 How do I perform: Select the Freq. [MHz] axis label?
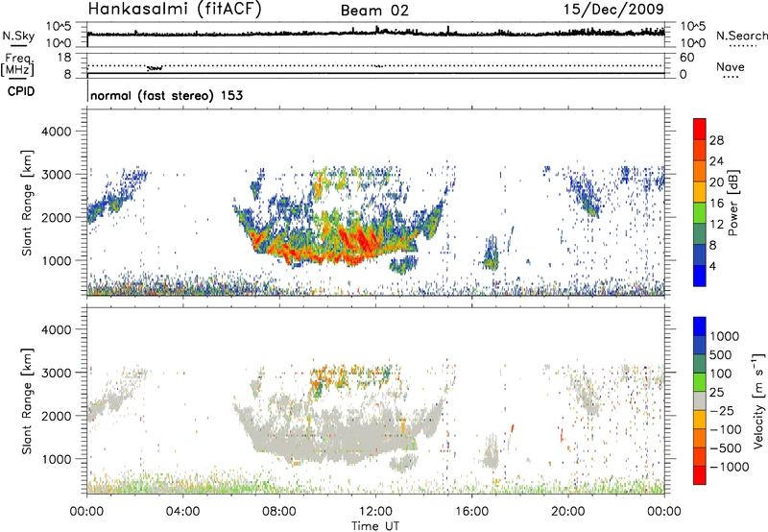pos(19,65)
